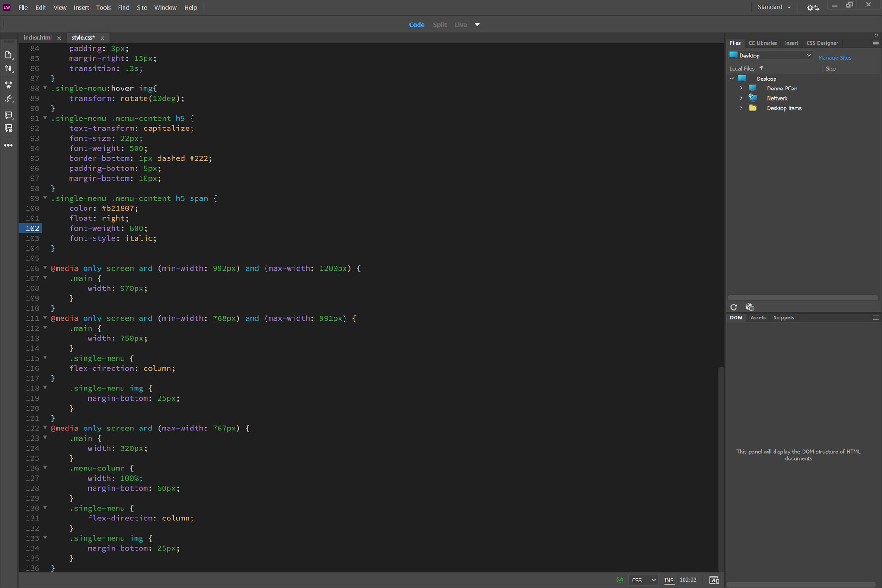The width and height of the screenshot is (882, 588).
Task: Open the Files panel options menu icon
Action: pos(876,43)
